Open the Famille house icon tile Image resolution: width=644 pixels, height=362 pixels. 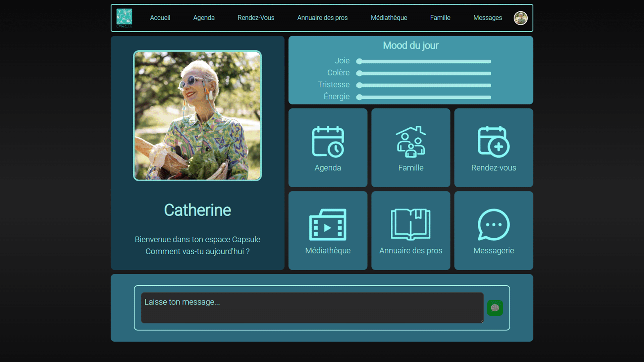(x=411, y=141)
